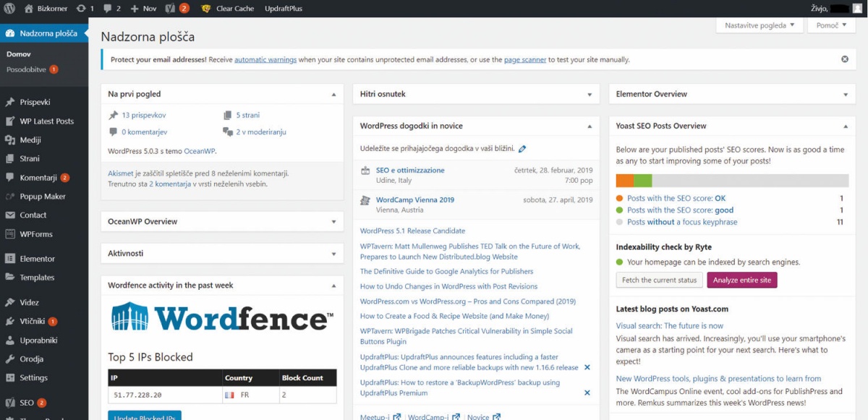This screenshot has width=868, height=420.
Task: Click the Uporabniki user icon in sidebar
Action: 9,340
